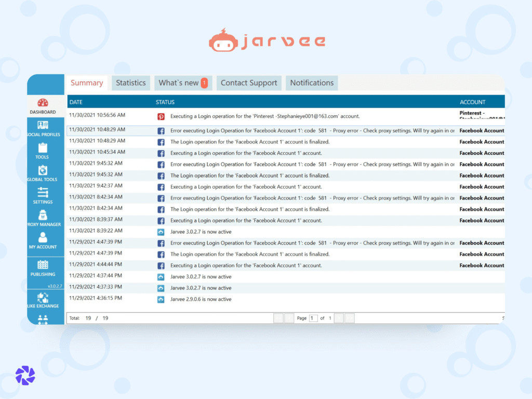532x399 pixels.
Task: Click inside the Page number input field
Action: point(312,318)
